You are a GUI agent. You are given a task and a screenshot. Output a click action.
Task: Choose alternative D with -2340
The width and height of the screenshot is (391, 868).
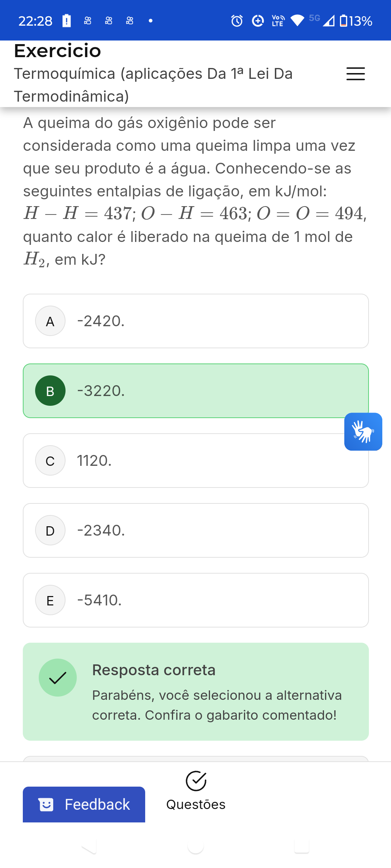point(195,530)
